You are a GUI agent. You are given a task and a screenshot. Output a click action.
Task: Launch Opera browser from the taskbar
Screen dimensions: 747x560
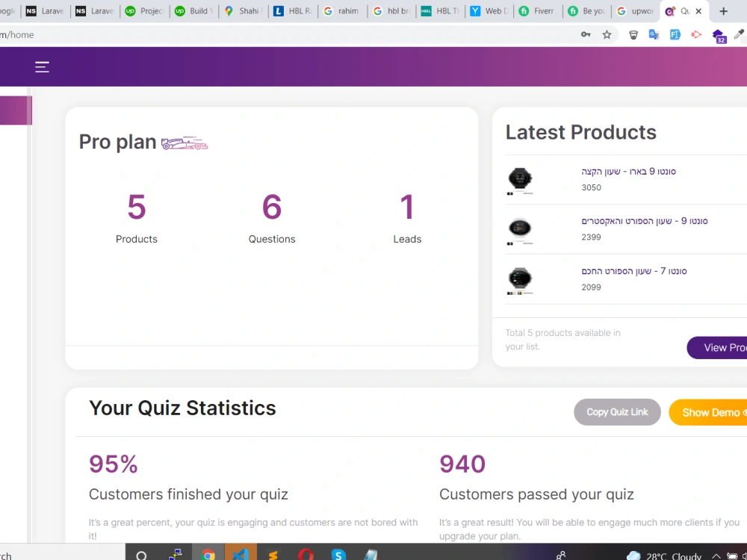point(306,555)
